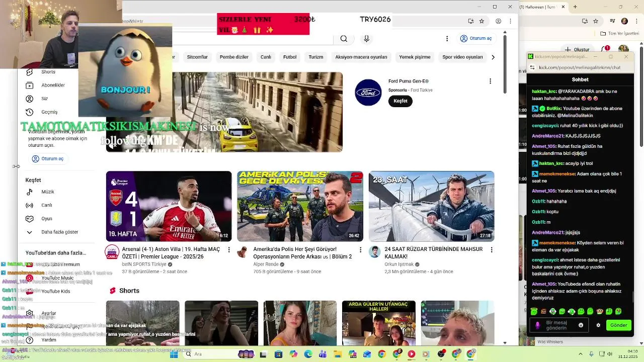The width and height of the screenshot is (644, 362).
Task: Open volume control in the system tray
Action: pos(610,354)
